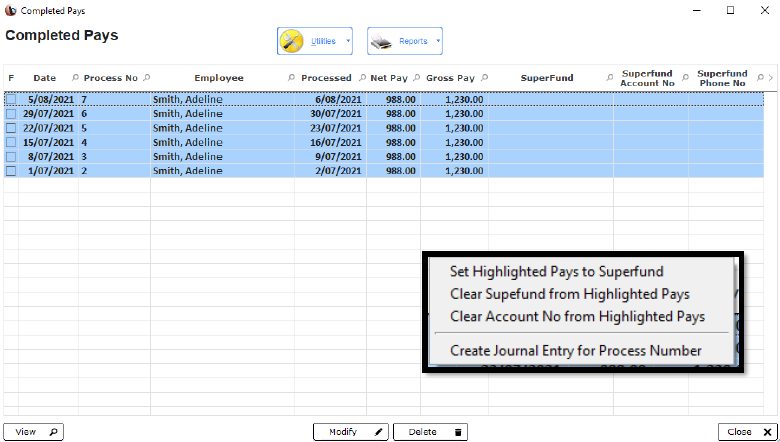Click Net Pay 988.00 in process 6 row
Viewport: 780px width, 442px height.
(x=400, y=114)
